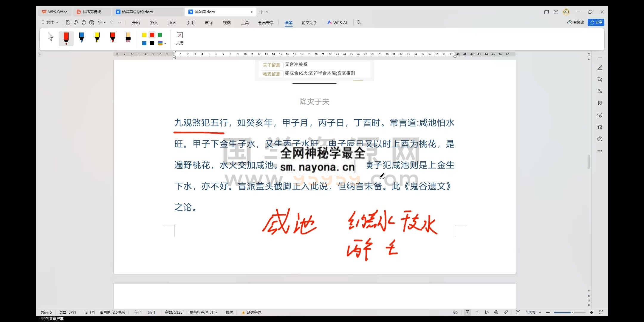Open new tab dropdown arrow next to plus
Image resolution: width=644 pixels, height=322 pixels.
tap(267, 12)
